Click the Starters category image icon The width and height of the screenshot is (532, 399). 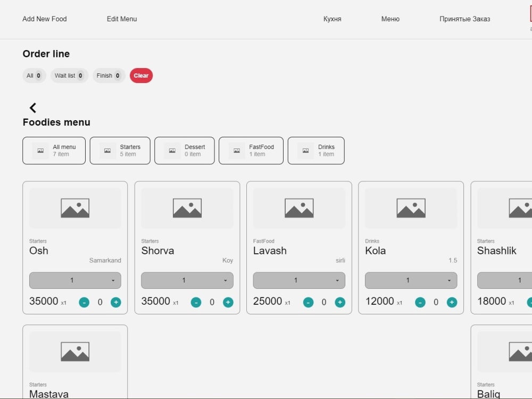[107, 151]
